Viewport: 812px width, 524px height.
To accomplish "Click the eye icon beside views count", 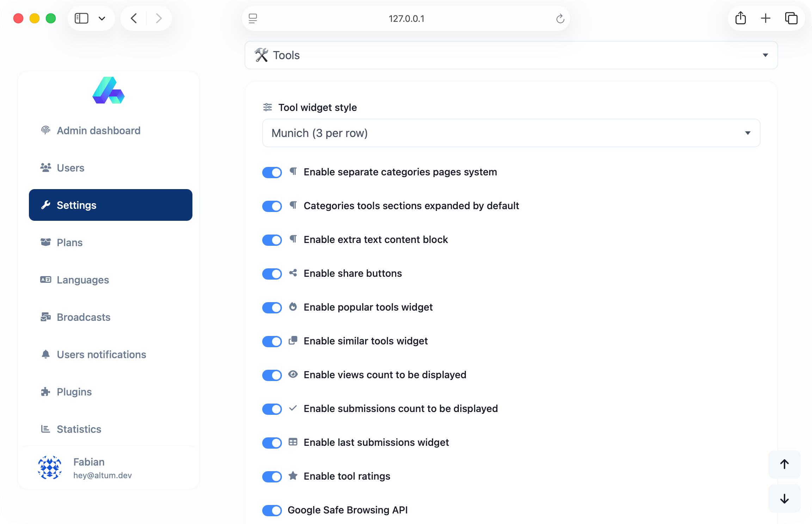I will click(x=293, y=374).
